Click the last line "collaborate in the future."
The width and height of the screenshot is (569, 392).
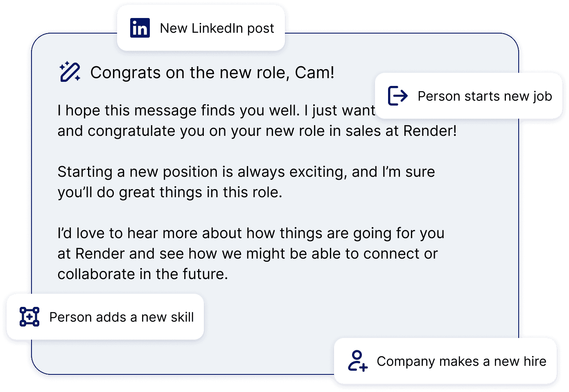[x=142, y=274]
